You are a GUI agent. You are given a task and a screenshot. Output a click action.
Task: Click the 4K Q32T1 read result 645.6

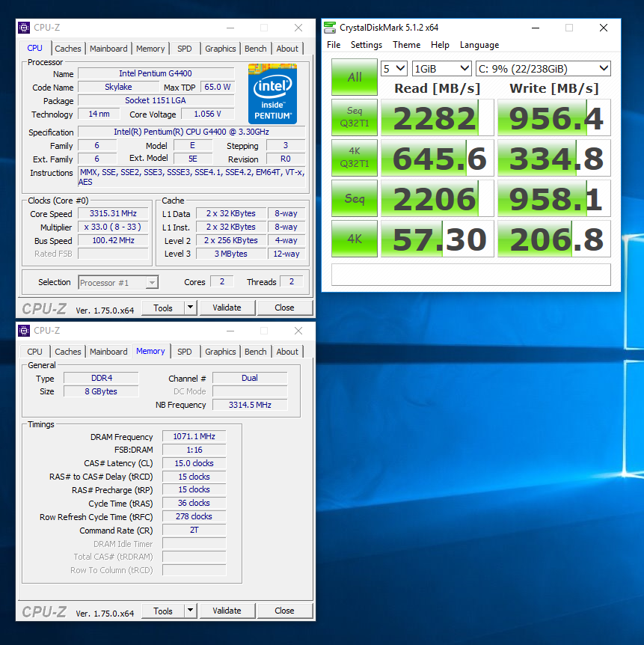437,158
